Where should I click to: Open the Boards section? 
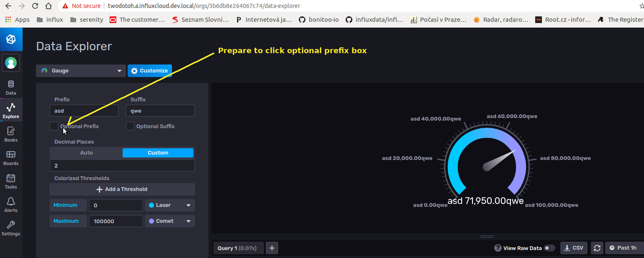tap(11, 157)
